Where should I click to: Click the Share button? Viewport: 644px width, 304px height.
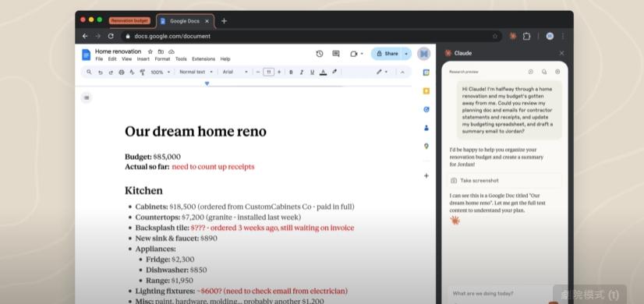(387, 54)
